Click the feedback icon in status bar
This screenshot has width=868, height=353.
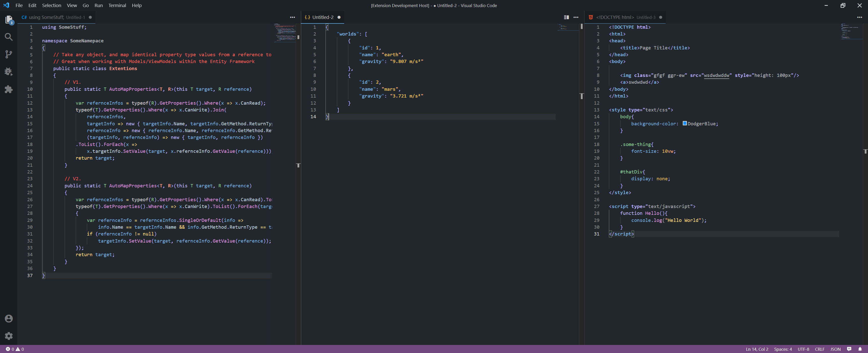[849, 349]
